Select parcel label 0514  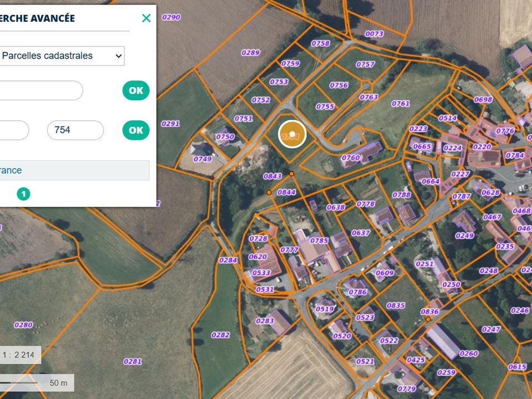click(x=448, y=118)
